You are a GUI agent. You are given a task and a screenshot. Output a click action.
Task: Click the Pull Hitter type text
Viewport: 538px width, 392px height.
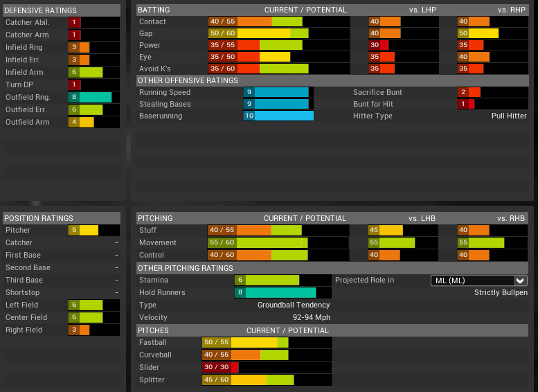click(x=509, y=116)
